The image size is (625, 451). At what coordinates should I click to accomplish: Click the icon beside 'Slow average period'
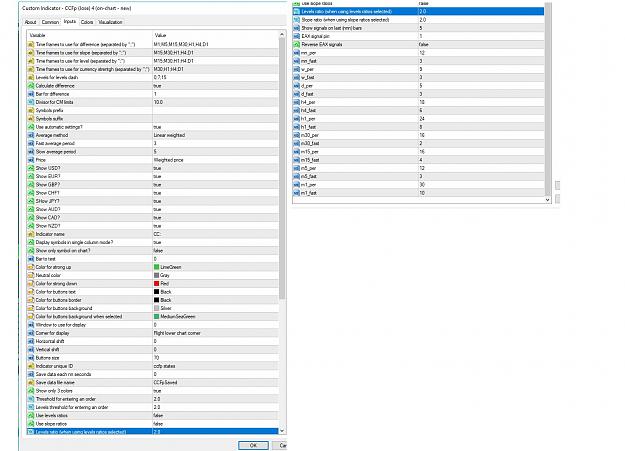tap(31, 152)
